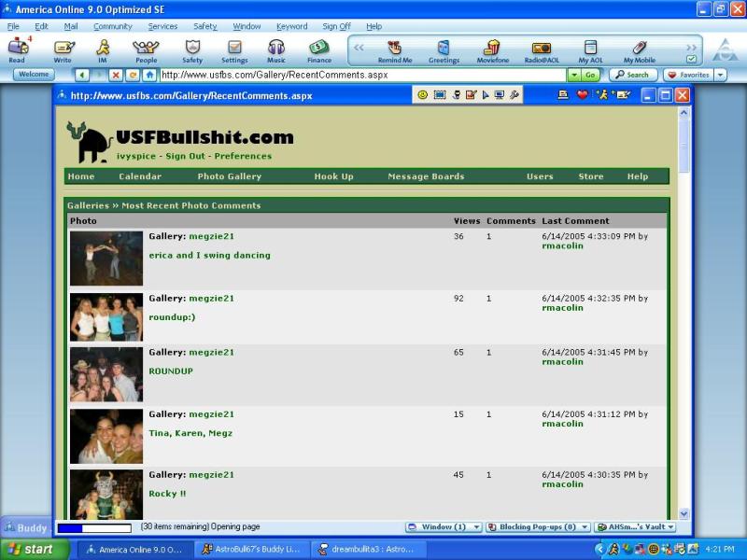This screenshot has width=747, height=560.
Task: Open the Moviefone popcorn icon
Action: [x=493, y=51]
